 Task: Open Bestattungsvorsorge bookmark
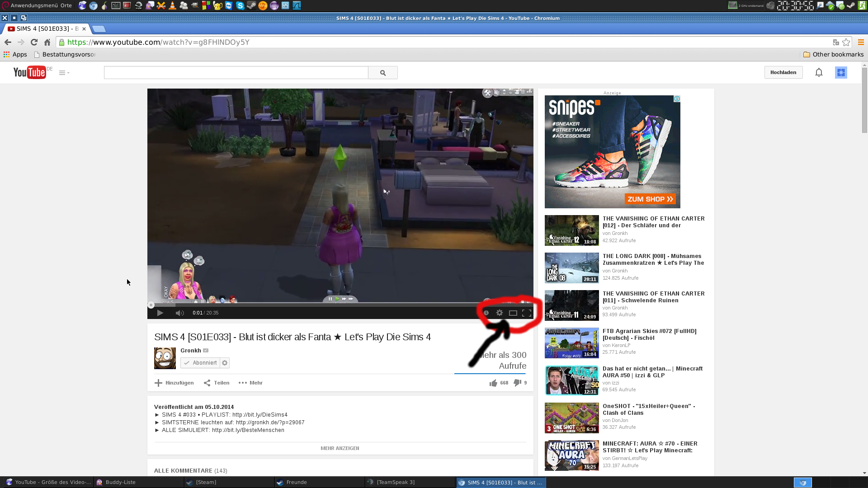point(65,54)
